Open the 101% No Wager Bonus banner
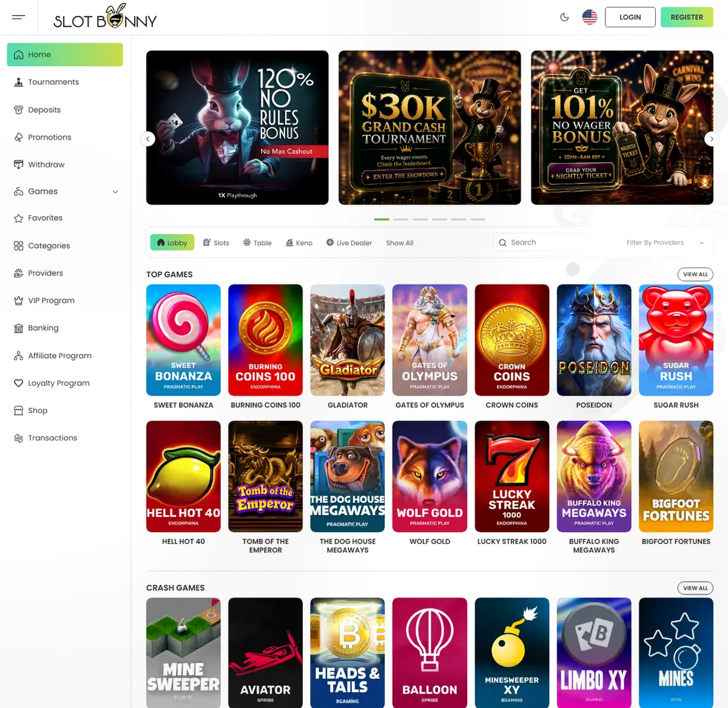The width and height of the screenshot is (728, 708). [x=622, y=127]
